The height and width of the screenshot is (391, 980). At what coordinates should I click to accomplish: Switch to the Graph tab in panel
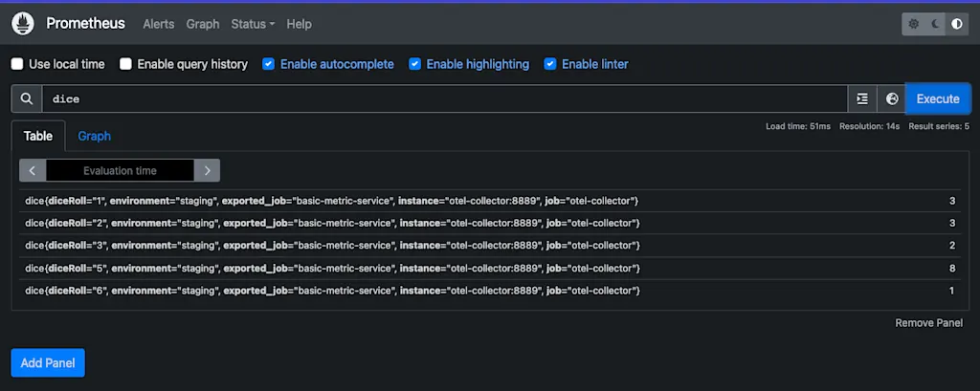[95, 136]
